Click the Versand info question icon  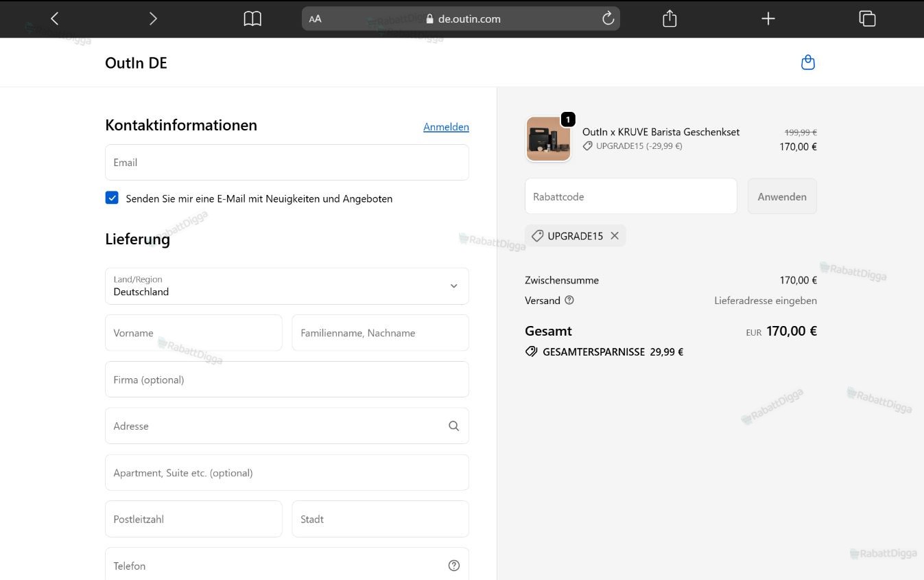tap(569, 300)
